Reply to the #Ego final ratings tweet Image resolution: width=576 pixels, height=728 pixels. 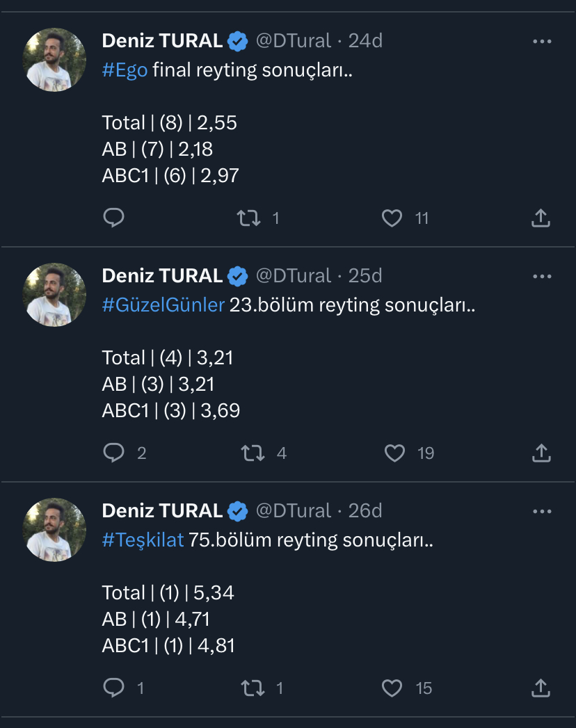point(113,218)
